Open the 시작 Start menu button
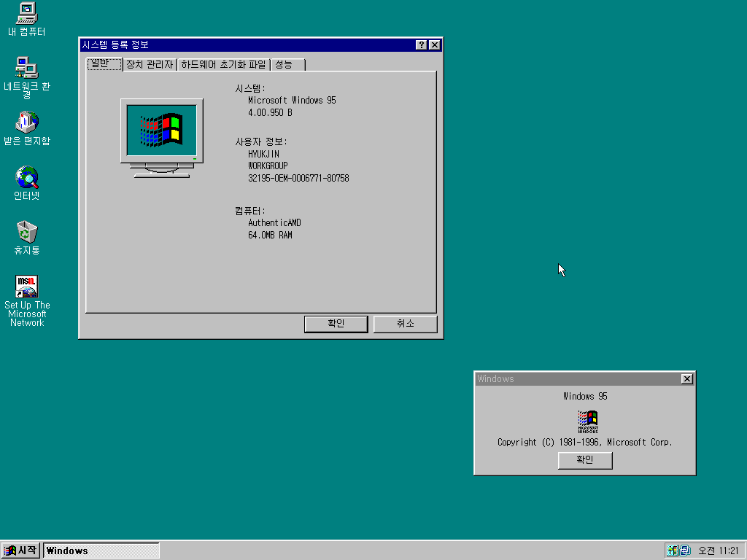 [x=20, y=551]
